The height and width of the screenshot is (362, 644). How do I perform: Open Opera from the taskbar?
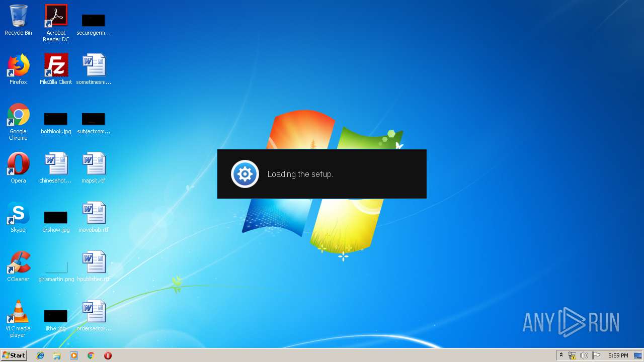pos(108,355)
